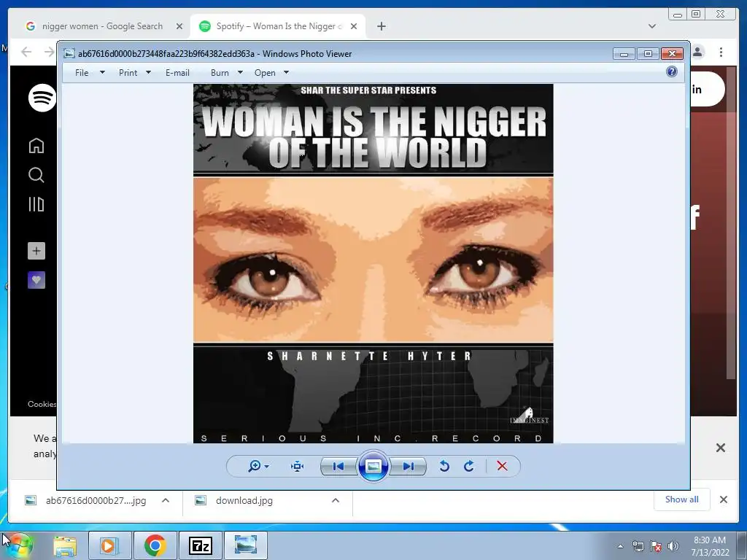Click the Open menu in Photo Viewer
This screenshot has height=560, width=747.
tap(265, 73)
